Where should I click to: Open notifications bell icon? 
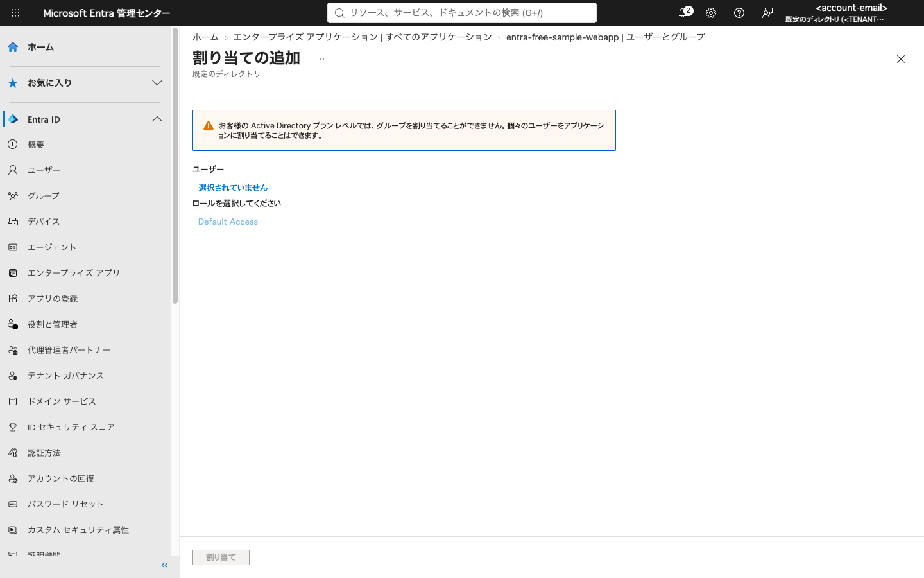684,13
